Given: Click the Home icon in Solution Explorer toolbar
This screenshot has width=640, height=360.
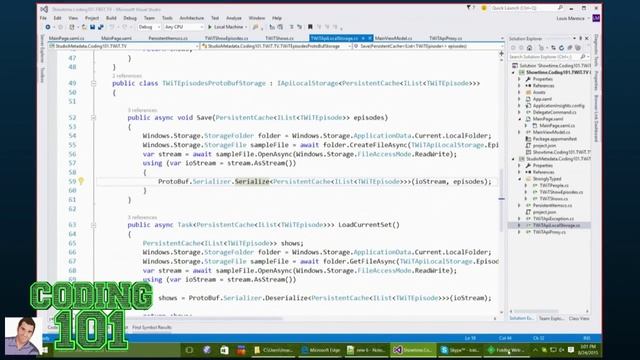Looking at the screenshot, I should point(529,48).
